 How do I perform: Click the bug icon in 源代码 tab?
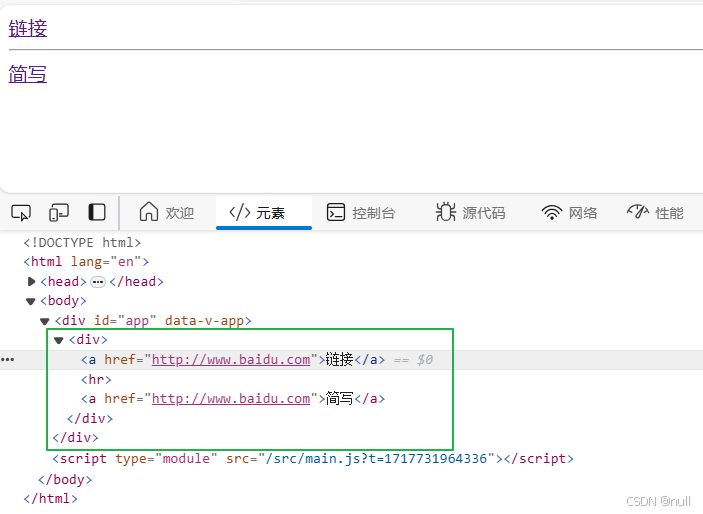pos(446,212)
